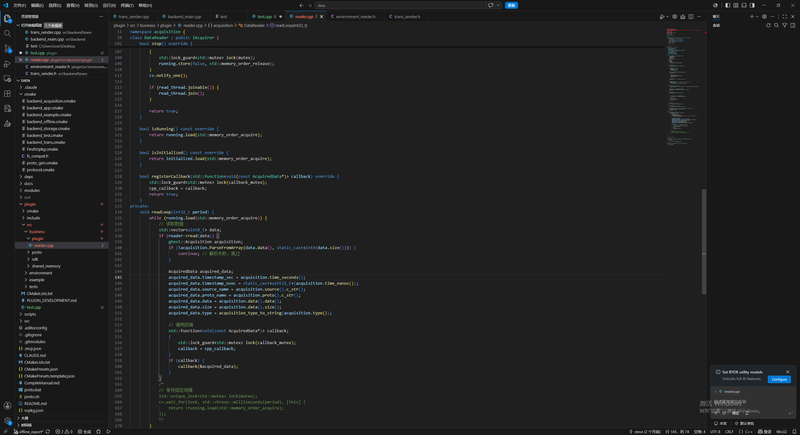The image size is (800, 435).
Task: Click the split editor icon in editor toolbar
Action: 691,16
